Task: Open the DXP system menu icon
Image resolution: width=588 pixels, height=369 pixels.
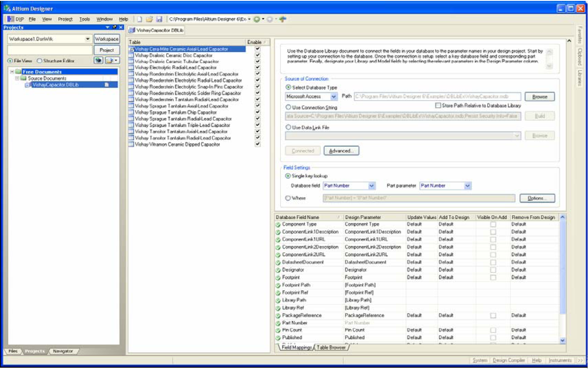Action: pos(10,19)
